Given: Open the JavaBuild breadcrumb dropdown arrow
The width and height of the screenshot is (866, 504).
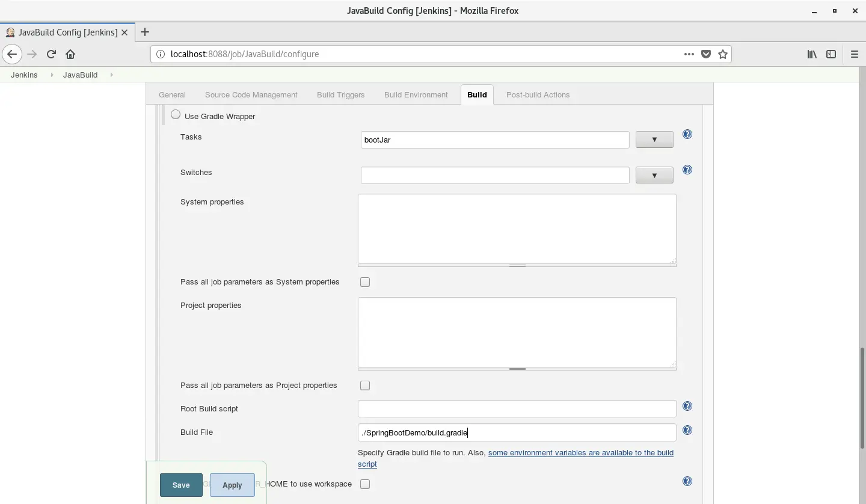Looking at the screenshot, I should pos(112,75).
